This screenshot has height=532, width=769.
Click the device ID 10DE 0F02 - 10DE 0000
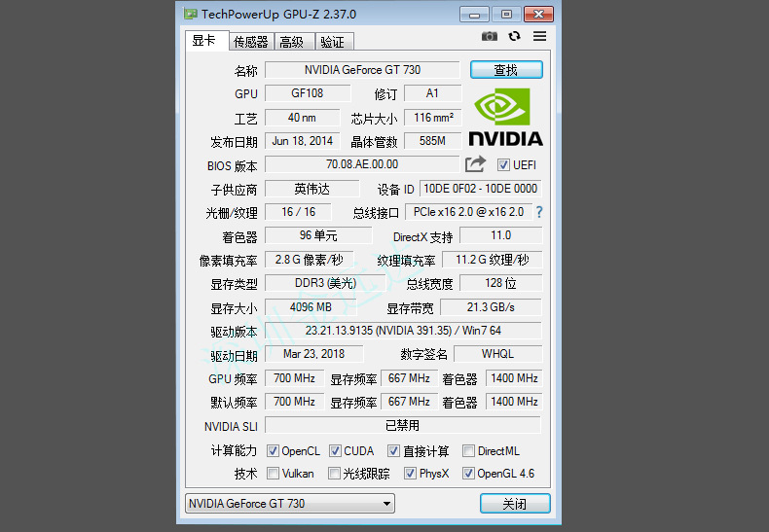pyautogui.click(x=481, y=189)
